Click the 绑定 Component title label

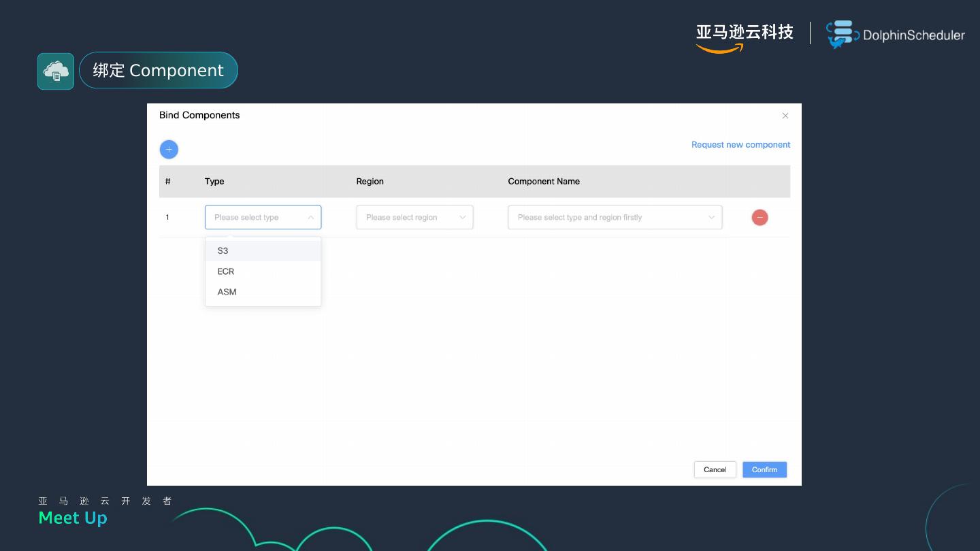click(x=158, y=71)
